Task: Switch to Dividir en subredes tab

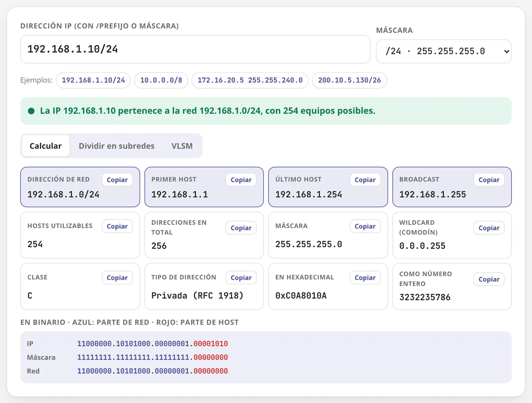Action: [x=117, y=146]
